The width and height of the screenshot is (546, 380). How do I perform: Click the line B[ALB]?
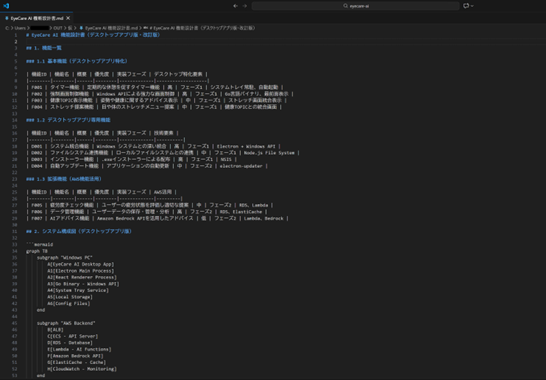point(56,329)
